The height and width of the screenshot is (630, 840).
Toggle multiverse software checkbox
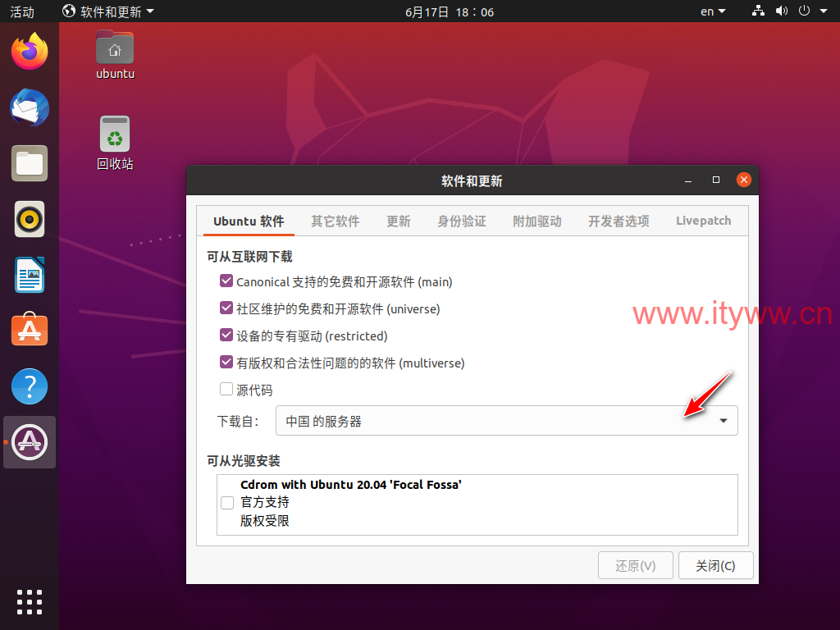226,362
